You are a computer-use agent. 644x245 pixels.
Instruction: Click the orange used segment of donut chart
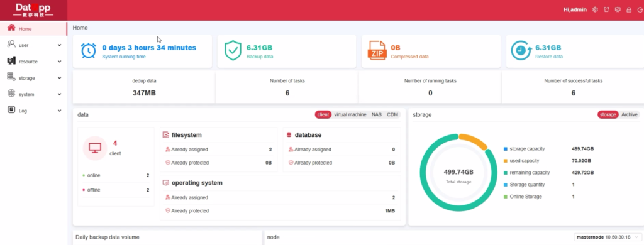474,141
